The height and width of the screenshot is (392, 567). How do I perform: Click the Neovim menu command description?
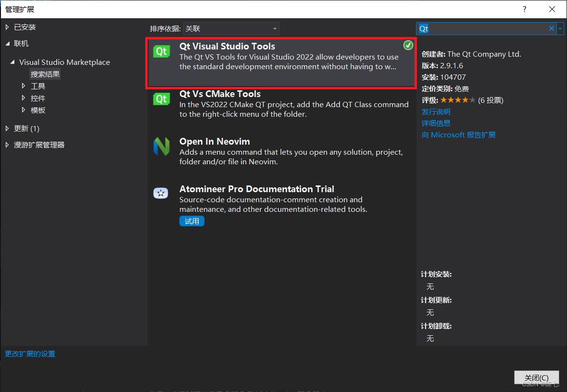click(x=291, y=157)
